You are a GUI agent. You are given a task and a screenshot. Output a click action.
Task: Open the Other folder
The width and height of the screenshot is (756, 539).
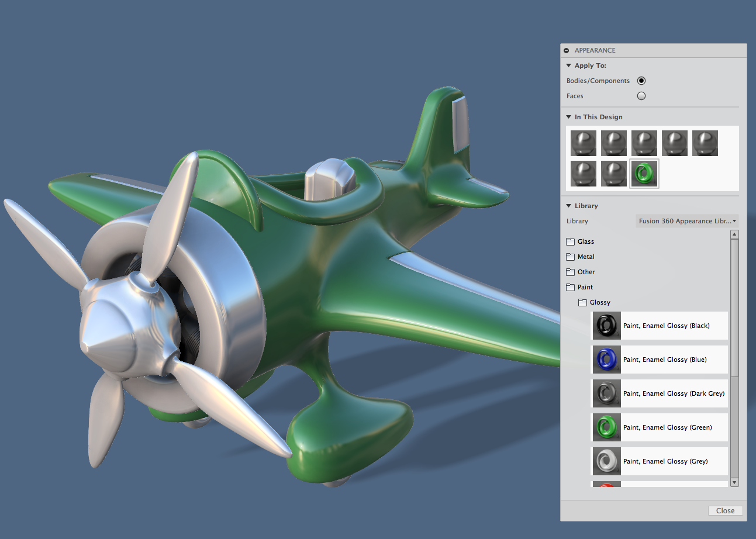(x=581, y=272)
